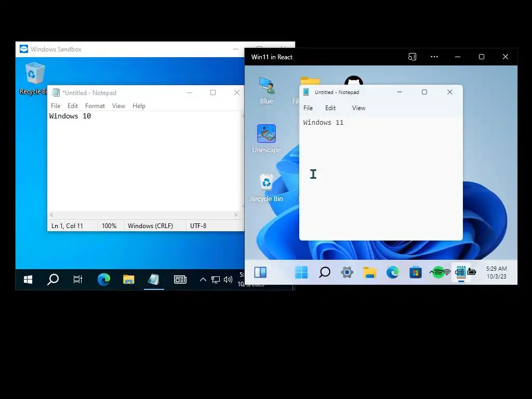Click the network icon in the Sandbox tray
Viewport: 532px width, 399px height.
point(216,279)
